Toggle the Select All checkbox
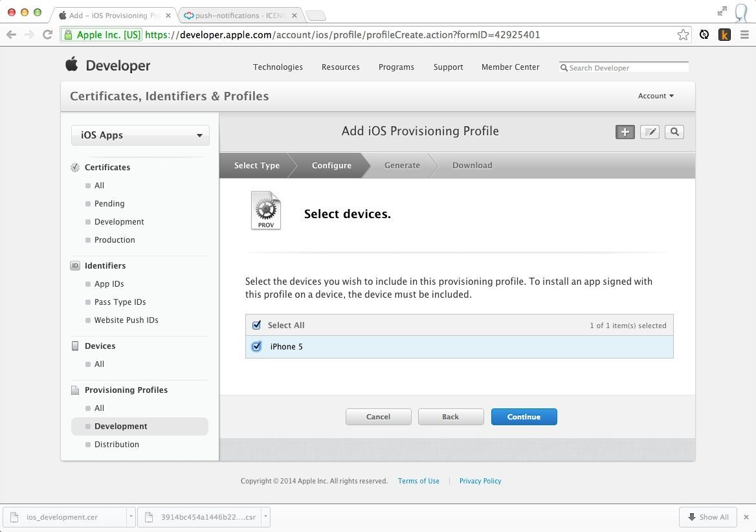The image size is (756, 532). point(256,325)
